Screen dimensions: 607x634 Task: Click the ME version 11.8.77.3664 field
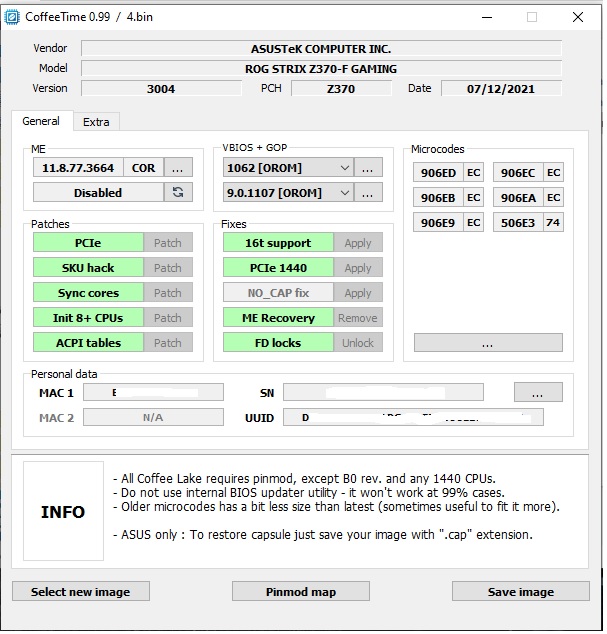78,167
